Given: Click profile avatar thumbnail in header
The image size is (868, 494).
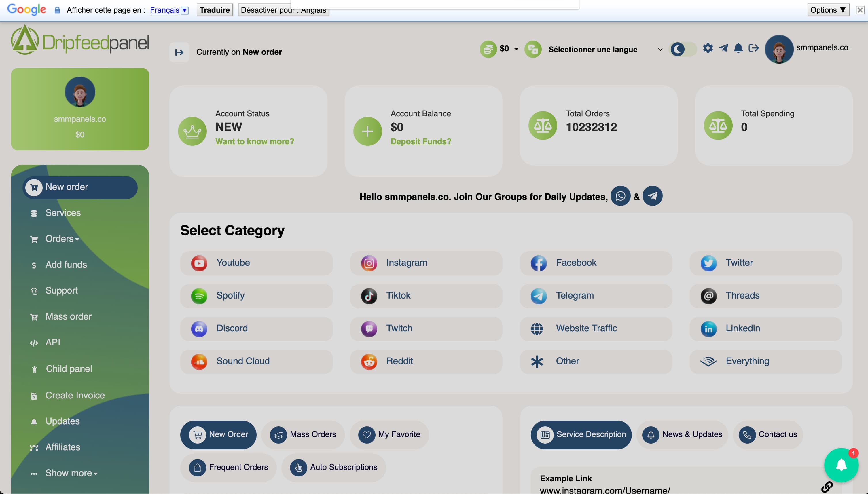Looking at the screenshot, I should [779, 50].
